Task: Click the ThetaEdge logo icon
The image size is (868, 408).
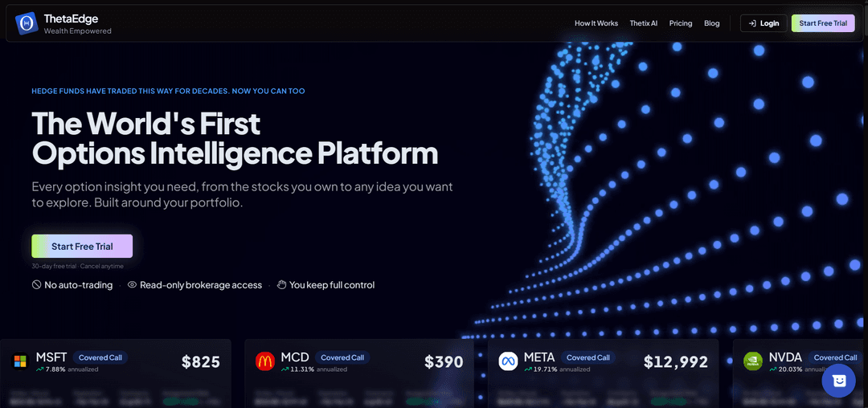Action: (27, 23)
